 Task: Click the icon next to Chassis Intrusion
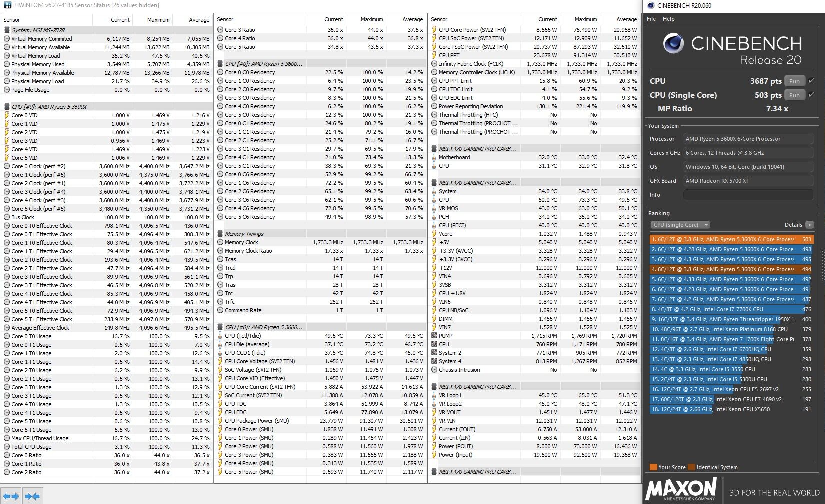(434, 370)
